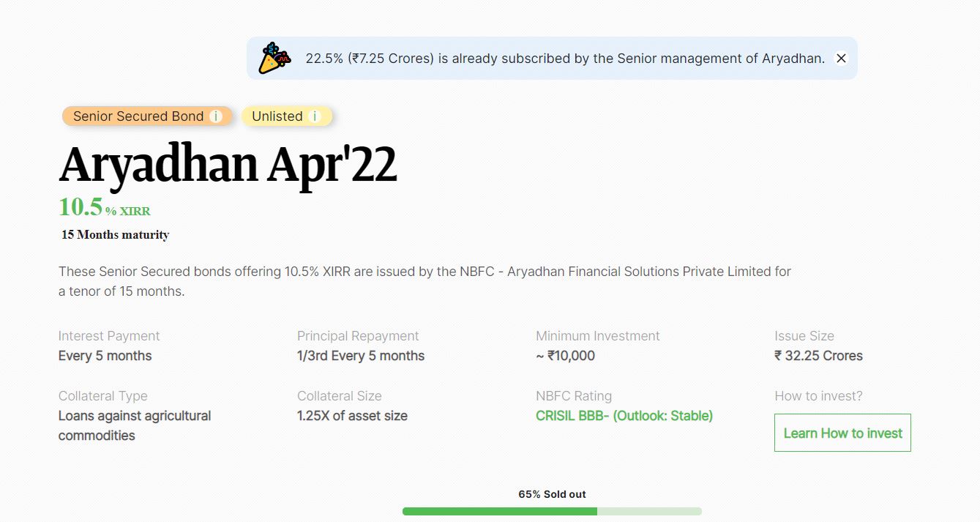Open CRISIL BBB- (Outlook: Stable) rating link
Viewport: 980px width, 522px height.
coord(624,416)
